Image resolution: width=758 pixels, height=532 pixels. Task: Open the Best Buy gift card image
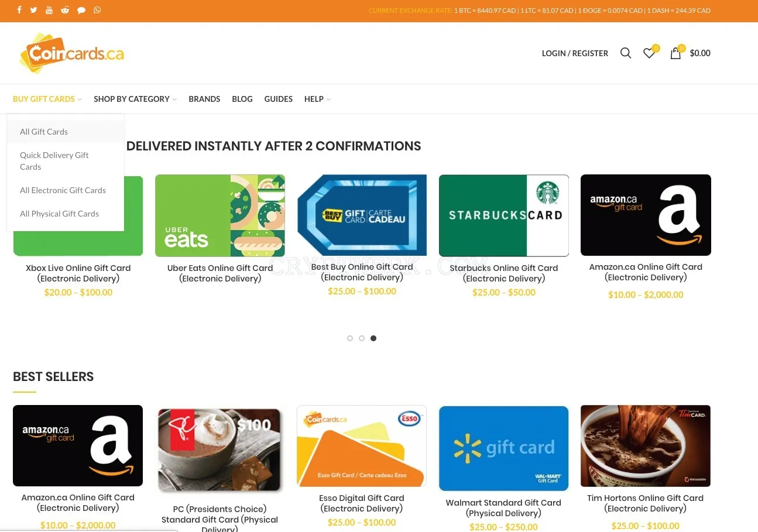coord(362,215)
